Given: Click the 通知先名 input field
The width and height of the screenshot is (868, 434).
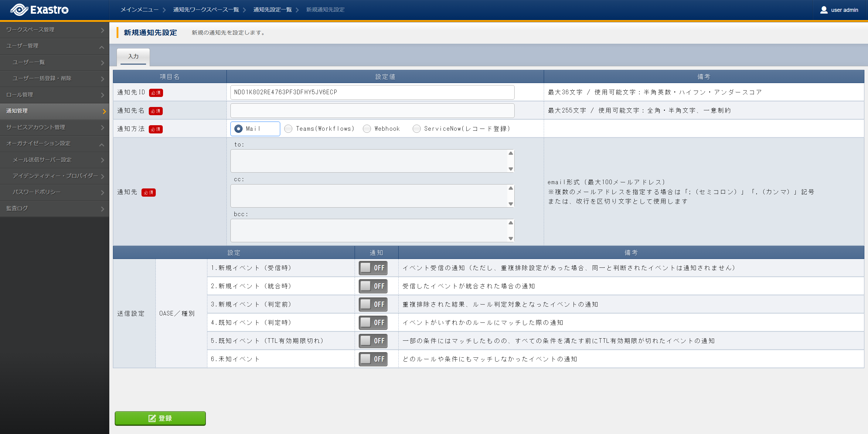Looking at the screenshot, I should coord(372,111).
